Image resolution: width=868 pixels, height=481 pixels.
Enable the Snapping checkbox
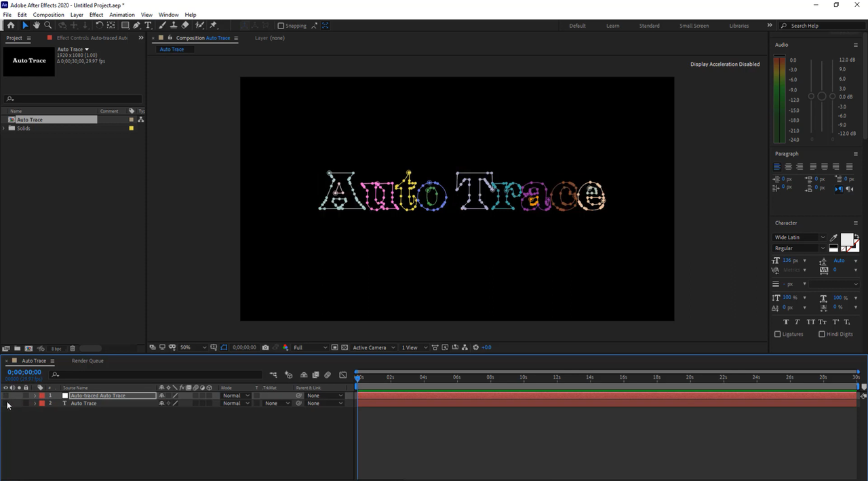coord(281,26)
